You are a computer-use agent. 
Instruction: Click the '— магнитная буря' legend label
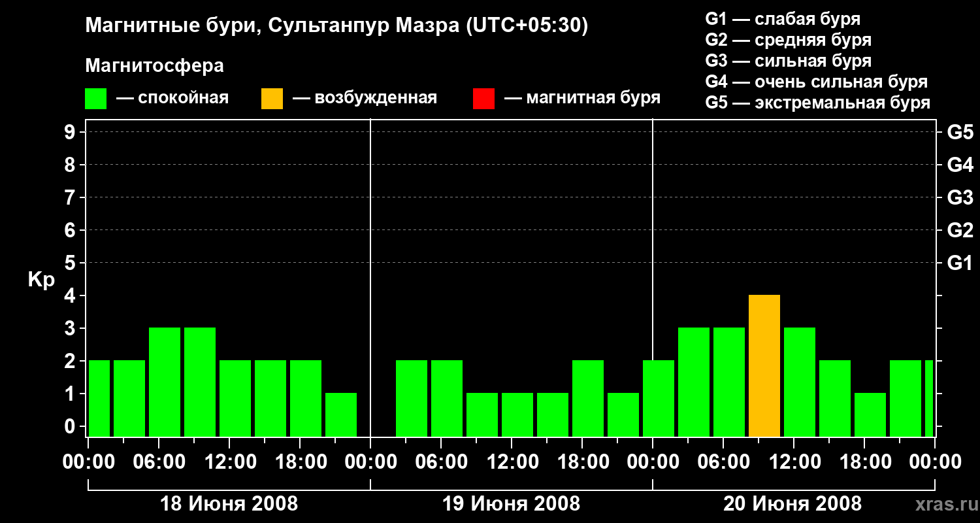point(583,99)
